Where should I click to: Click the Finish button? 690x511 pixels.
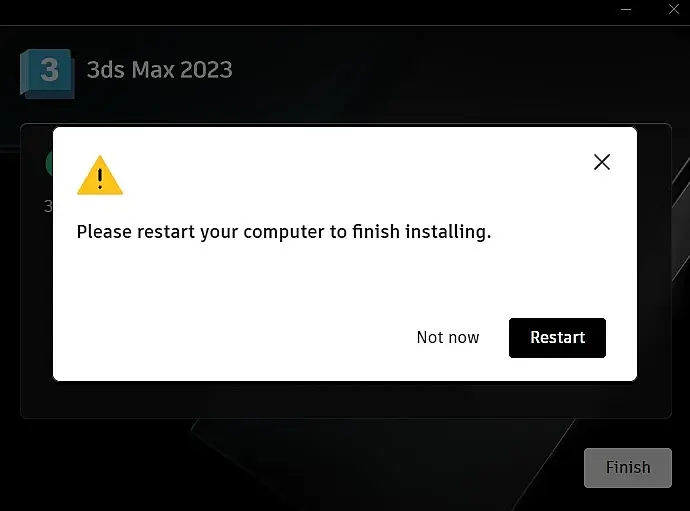[x=628, y=467]
